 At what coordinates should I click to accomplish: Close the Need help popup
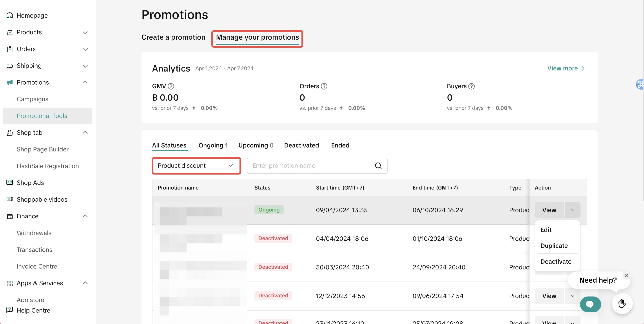(x=626, y=275)
